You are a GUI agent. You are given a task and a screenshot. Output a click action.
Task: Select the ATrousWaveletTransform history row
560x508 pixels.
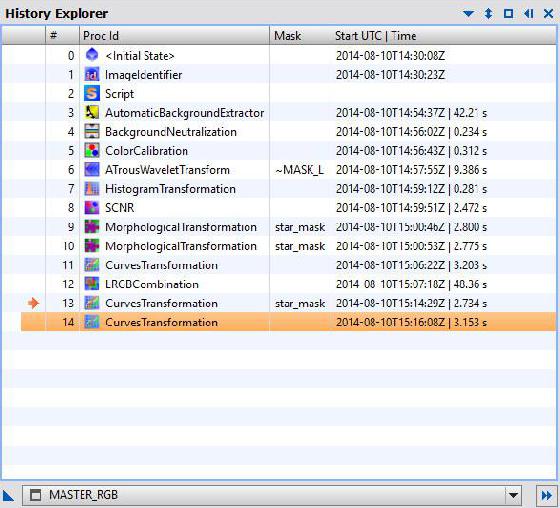point(289,170)
